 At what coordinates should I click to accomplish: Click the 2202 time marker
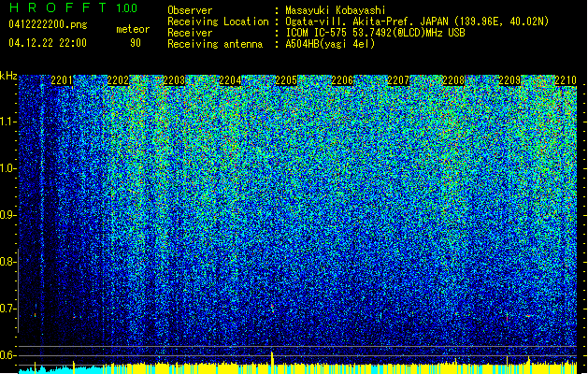118,80
